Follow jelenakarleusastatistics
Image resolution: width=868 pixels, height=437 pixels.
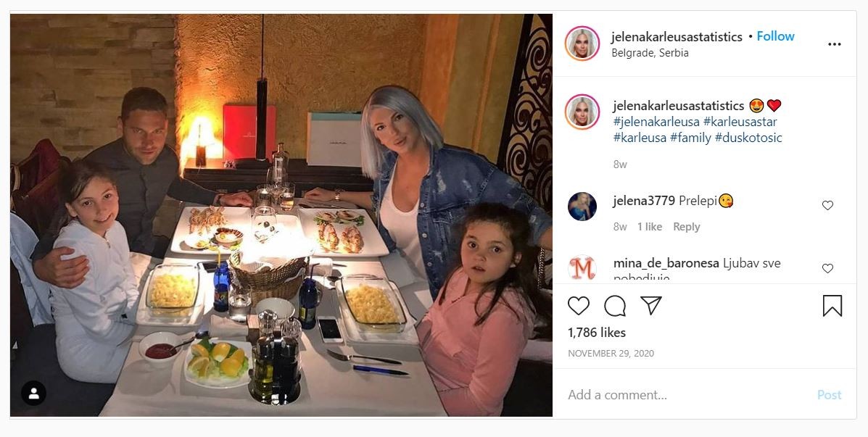(x=776, y=36)
